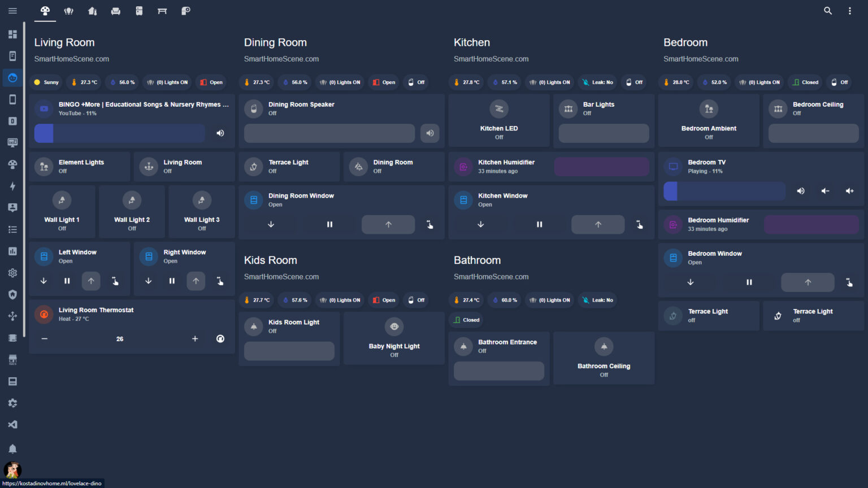Switch to the second dashboard tab
The height and width of the screenshot is (488, 868).
pyautogui.click(x=69, y=11)
